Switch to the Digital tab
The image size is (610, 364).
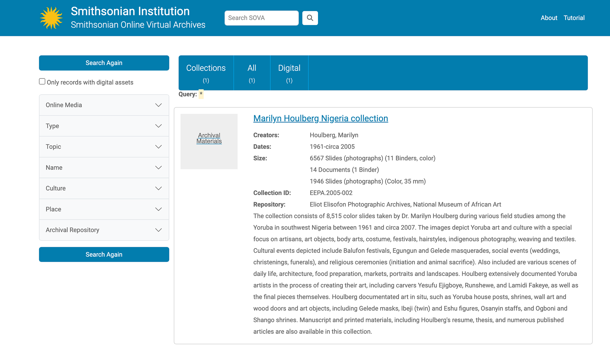(289, 73)
